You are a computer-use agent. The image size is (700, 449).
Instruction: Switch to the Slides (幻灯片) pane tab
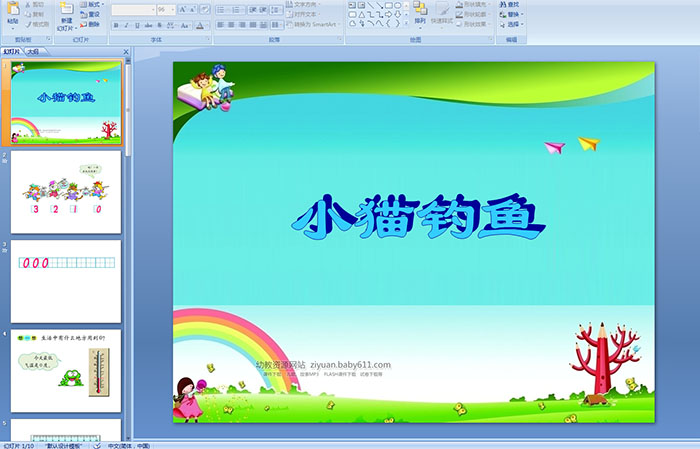tap(12, 52)
